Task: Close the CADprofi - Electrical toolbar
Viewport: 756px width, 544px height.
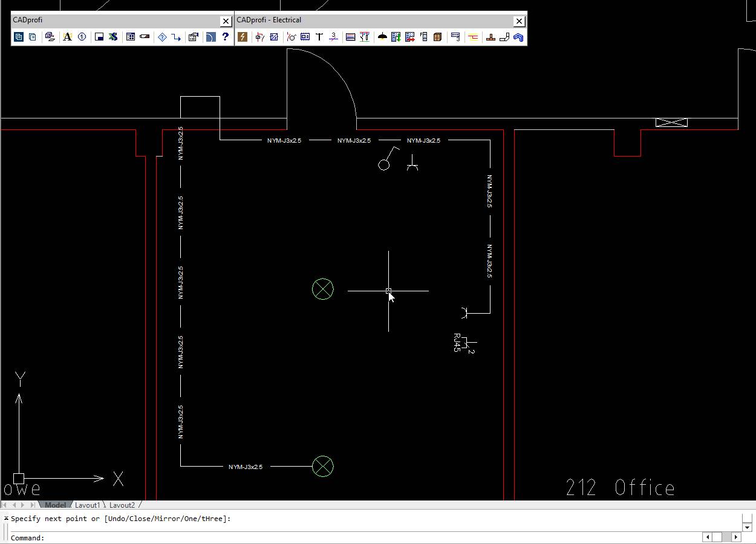Action: coord(519,20)
